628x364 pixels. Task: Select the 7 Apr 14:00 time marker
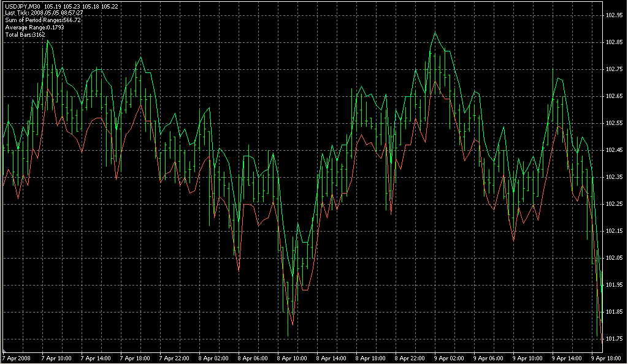click(96, 358)
